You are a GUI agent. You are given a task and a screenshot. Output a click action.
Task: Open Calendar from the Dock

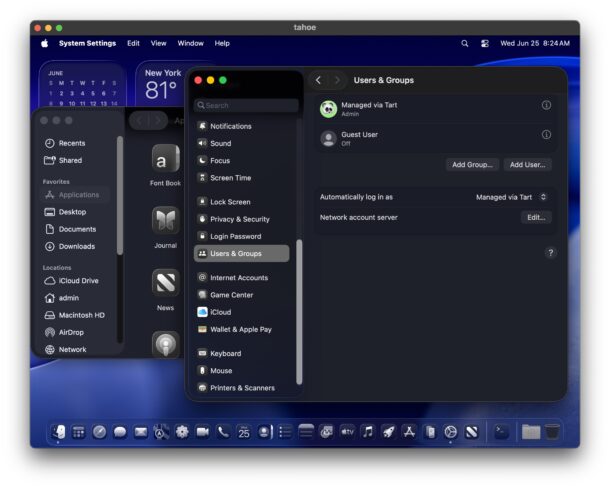click(x=244, y=432)
